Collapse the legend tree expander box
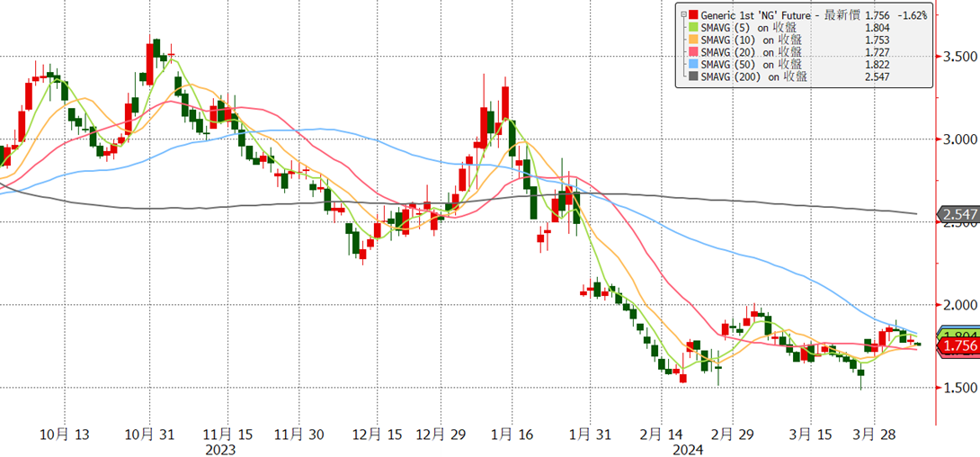Viewport: 980px width, 457px height. [683, 14]
